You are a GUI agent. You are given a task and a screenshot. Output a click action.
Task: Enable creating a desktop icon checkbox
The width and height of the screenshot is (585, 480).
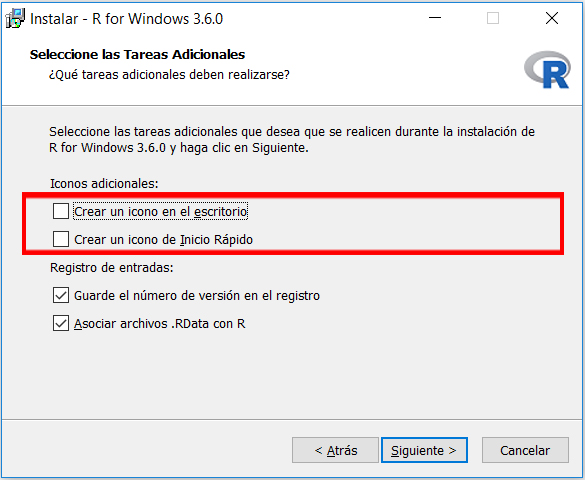[x=61, y=211]
